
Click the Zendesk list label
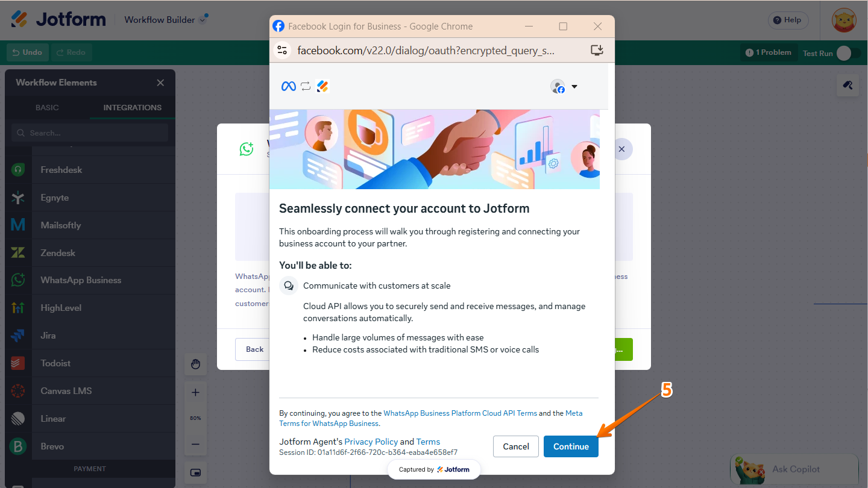pos(58,253)
